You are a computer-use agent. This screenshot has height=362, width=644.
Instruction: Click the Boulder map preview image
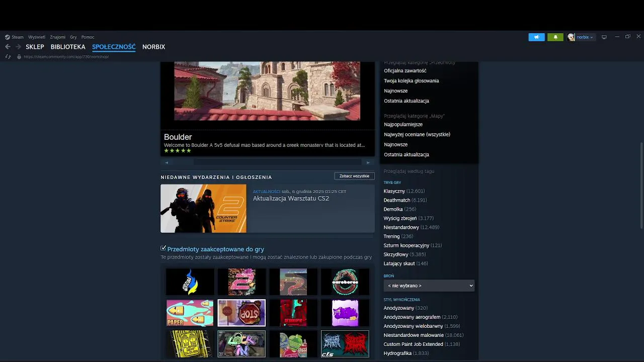267,91
